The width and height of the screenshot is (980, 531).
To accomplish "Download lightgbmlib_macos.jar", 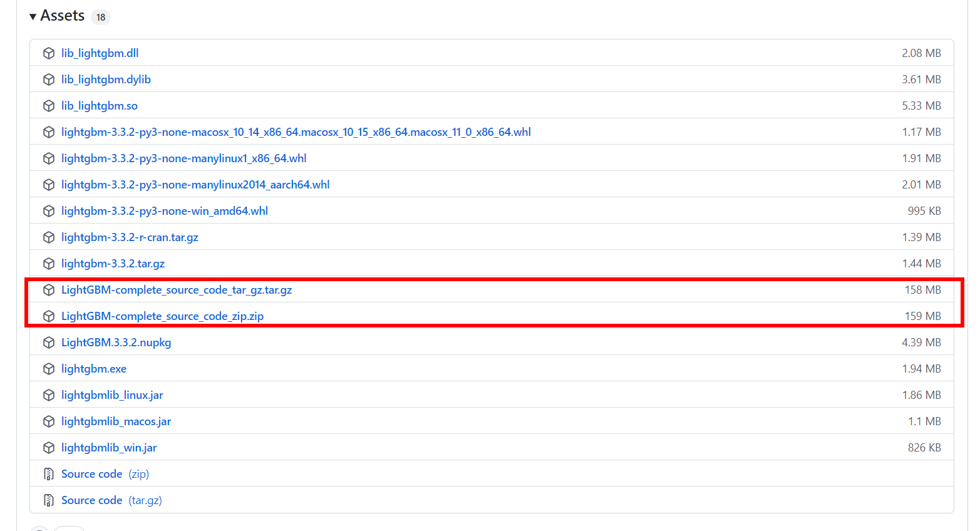I will pos(116,421).
